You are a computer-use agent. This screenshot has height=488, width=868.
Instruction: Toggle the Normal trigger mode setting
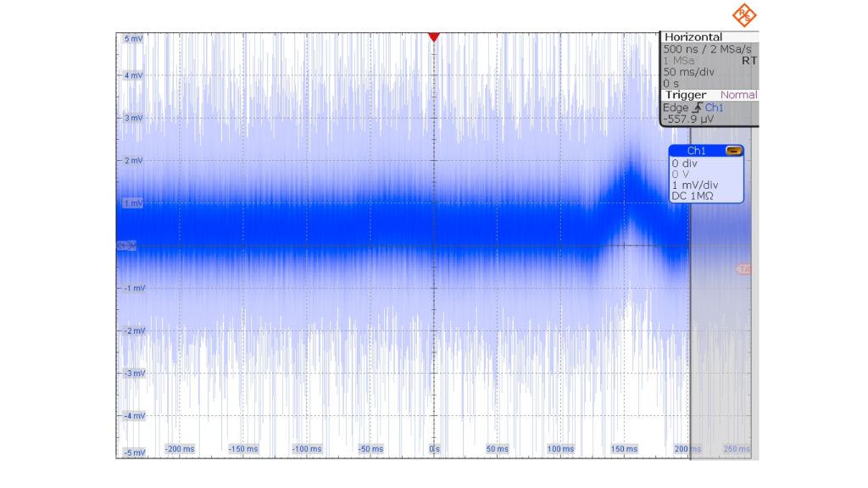pyautogui.click(x=738, y=94)
